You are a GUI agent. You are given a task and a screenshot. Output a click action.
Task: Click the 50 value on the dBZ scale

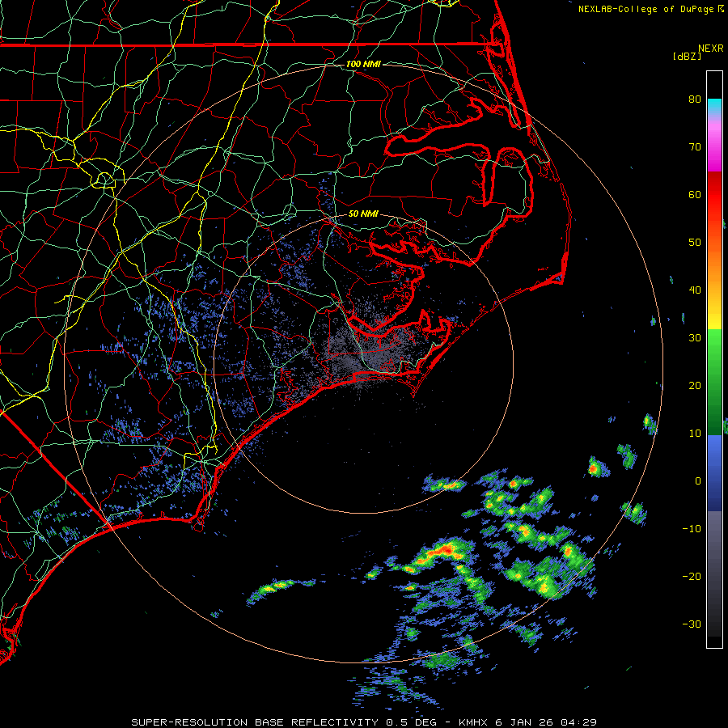[x=695, y=243]
